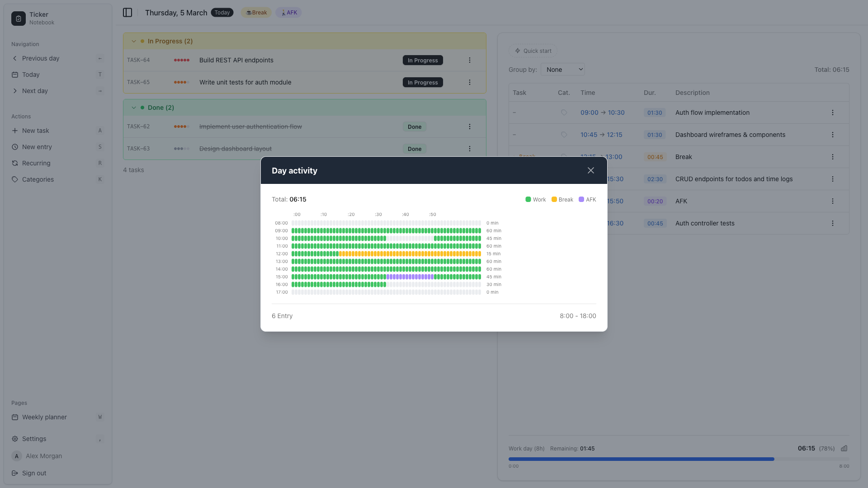
Task: Click the Quick start lightning icon
Action: point(518,51)
